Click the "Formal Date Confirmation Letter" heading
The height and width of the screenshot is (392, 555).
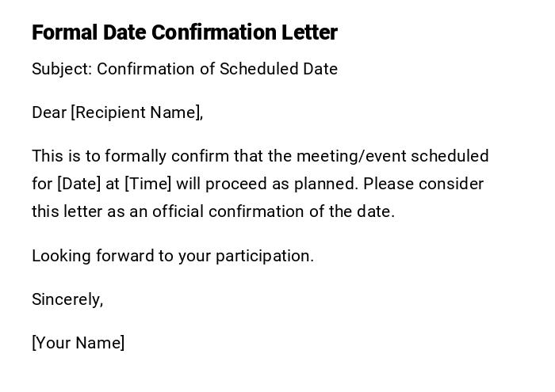[184, 32]
